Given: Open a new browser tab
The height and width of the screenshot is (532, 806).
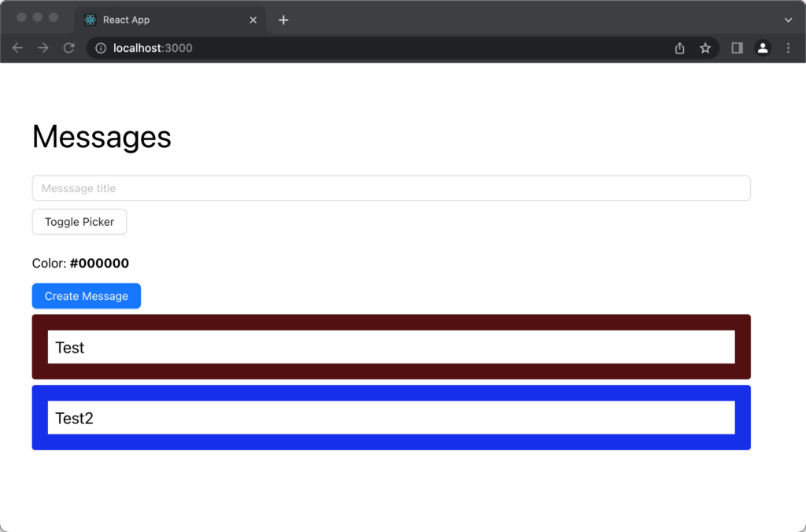Looking at the screenshot, I should pos(283,20).
